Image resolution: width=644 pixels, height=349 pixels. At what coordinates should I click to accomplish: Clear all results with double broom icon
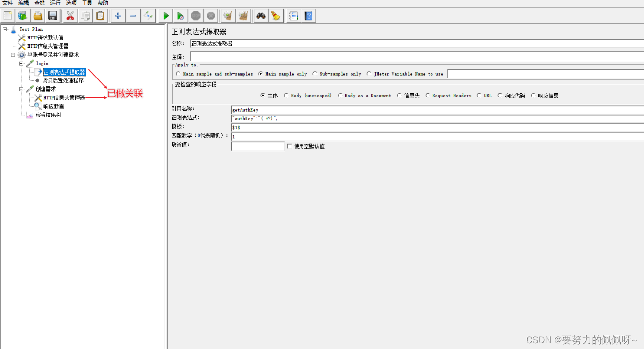coord(243,16)
